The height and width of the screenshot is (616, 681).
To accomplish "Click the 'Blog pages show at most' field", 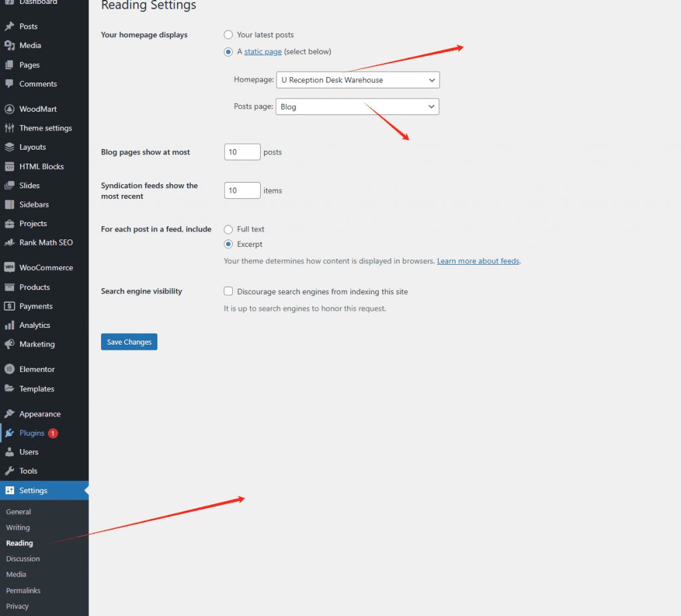I will pyautogui.click(x=242, y=152).
